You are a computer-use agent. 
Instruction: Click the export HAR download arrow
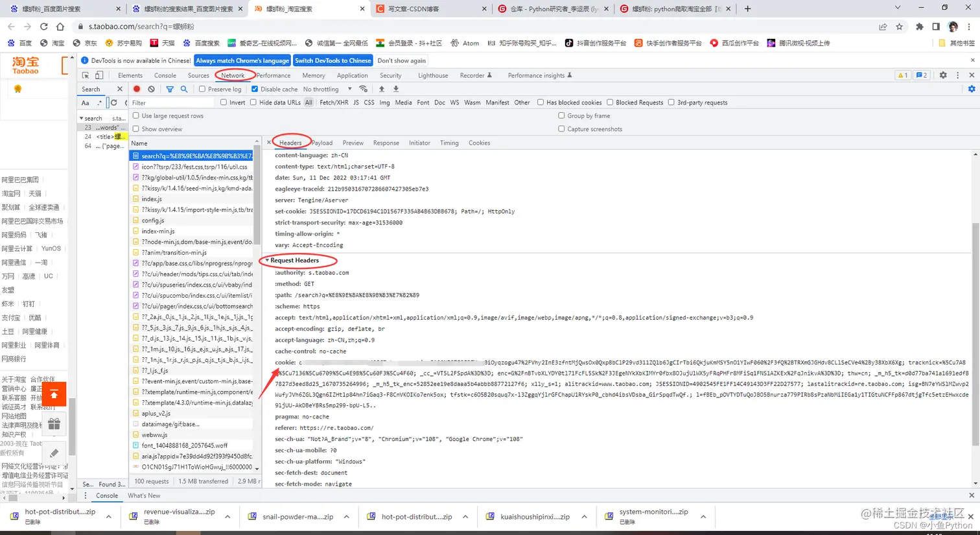[396, 89]
